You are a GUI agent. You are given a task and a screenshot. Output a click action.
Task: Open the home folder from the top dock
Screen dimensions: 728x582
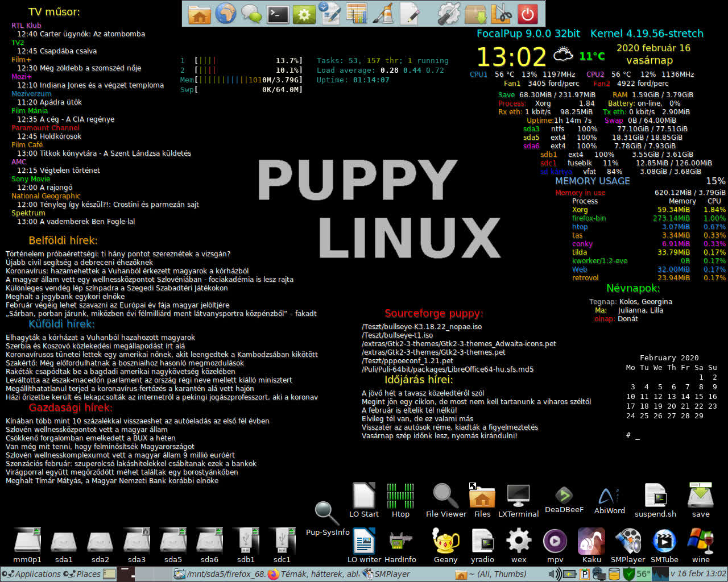(x=199, y=14)
